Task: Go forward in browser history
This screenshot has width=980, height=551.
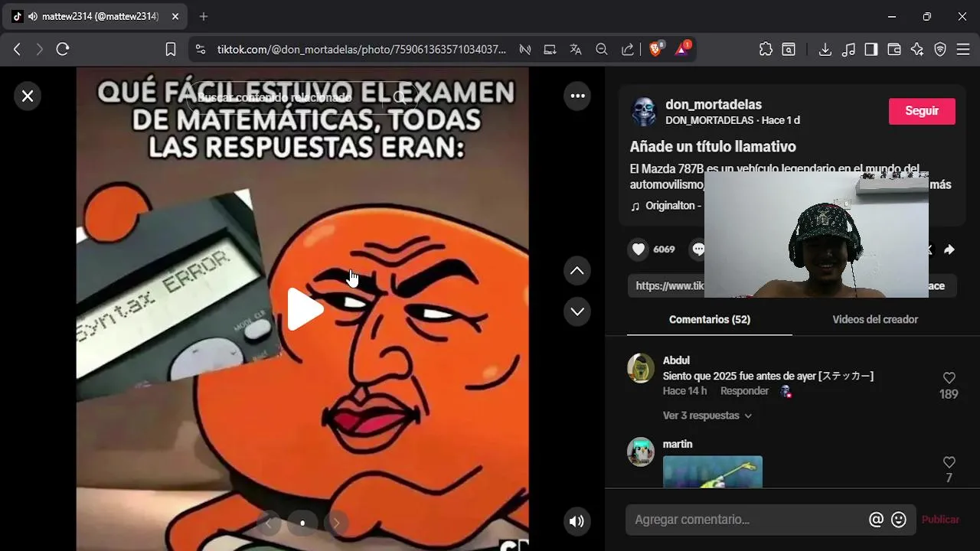Action: click(x=40, y=49)
